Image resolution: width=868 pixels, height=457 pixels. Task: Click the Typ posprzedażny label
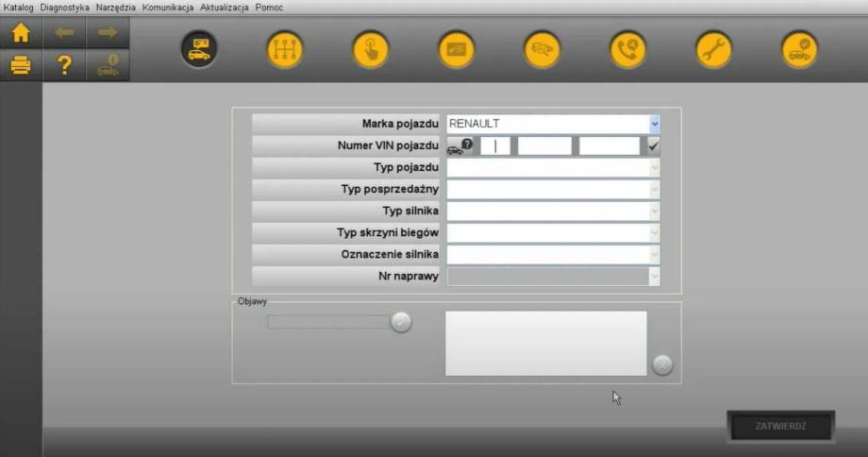coord(391,189)
